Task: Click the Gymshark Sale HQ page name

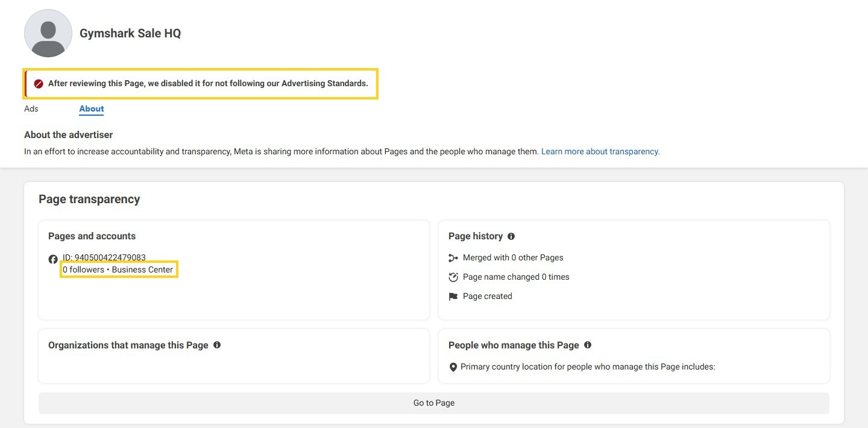Action: coord(130,33)
